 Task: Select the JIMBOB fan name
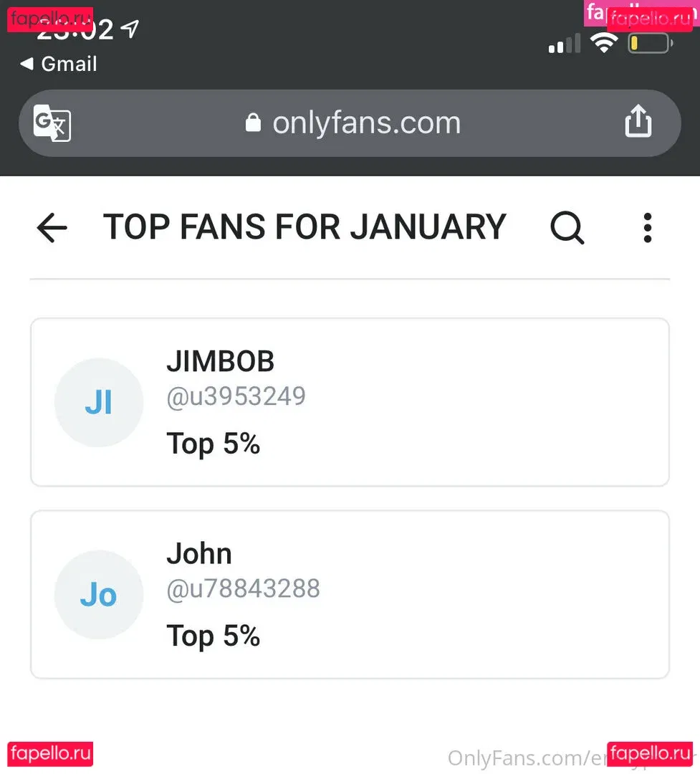coord(220,362)
